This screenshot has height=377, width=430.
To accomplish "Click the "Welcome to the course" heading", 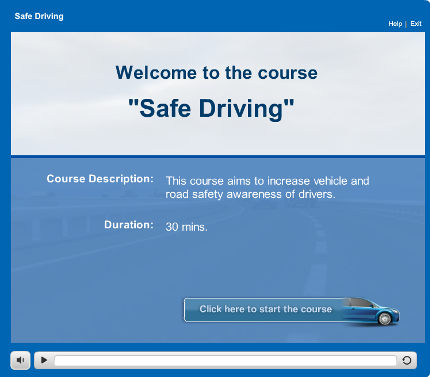I will (217, 73).
